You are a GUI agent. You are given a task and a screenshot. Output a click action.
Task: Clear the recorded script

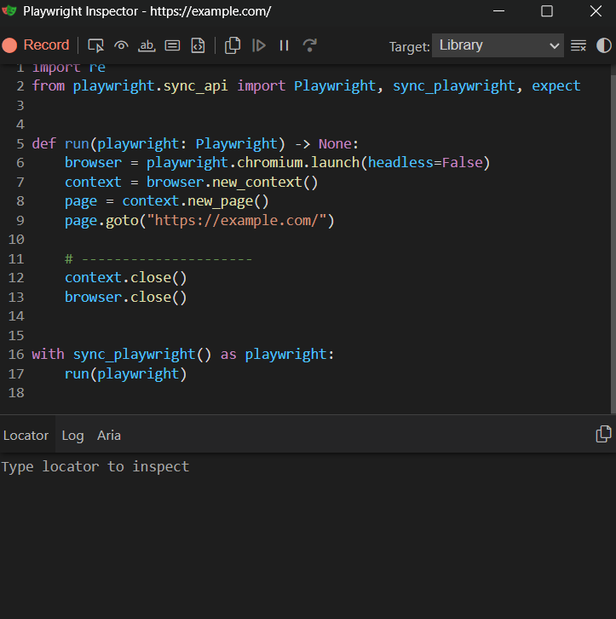(578, 45)
